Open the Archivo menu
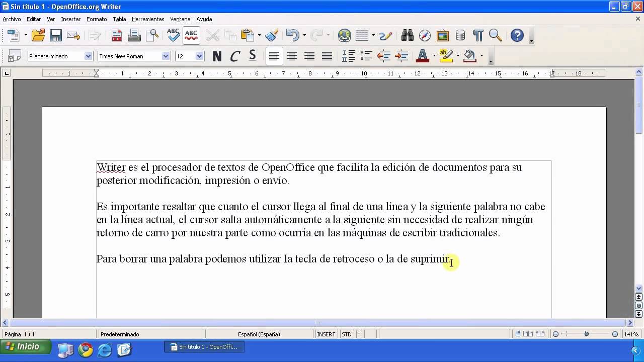644x362 pixels. (x=12, y=19)
